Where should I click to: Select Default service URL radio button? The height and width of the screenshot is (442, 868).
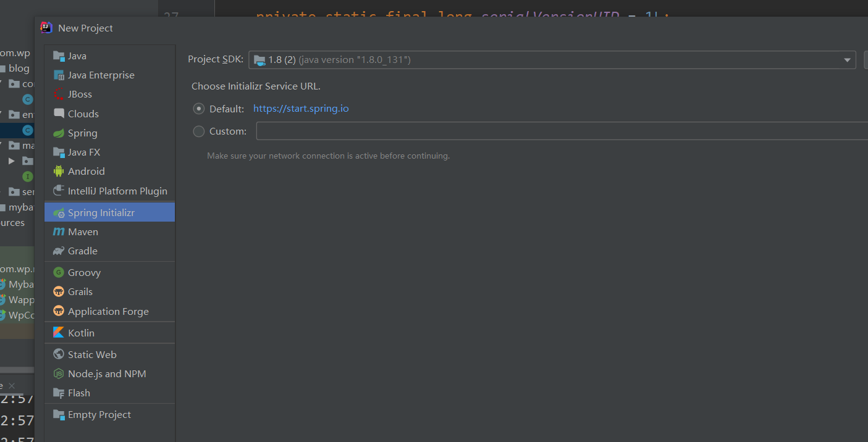[x=198, y=109]
